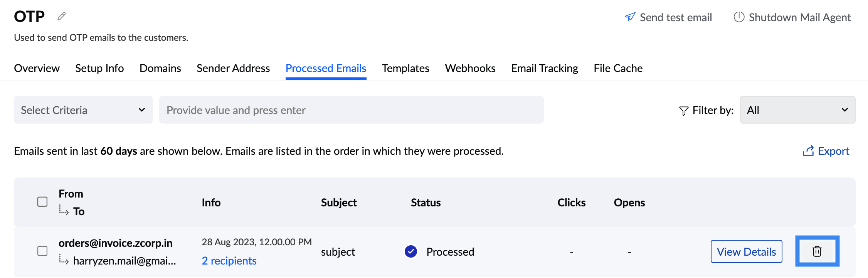
Task: Click the blue Processed checkmark status icon
Action: click(411, 251)
